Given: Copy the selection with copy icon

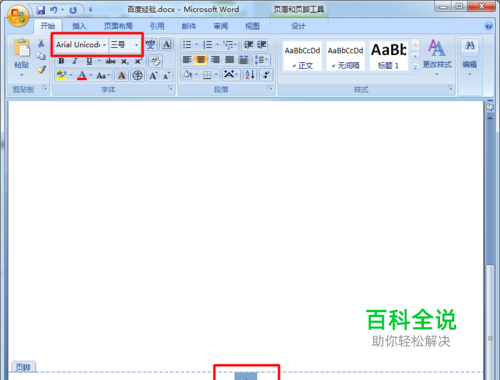Looking at the screenshot, I should coord(41,56).
